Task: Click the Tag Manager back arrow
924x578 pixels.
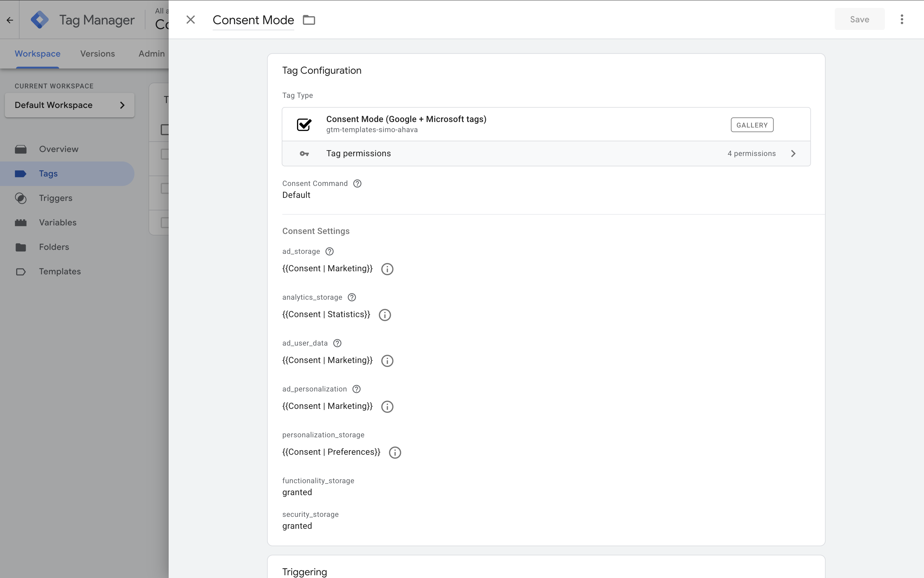Action: pos(10,20)
